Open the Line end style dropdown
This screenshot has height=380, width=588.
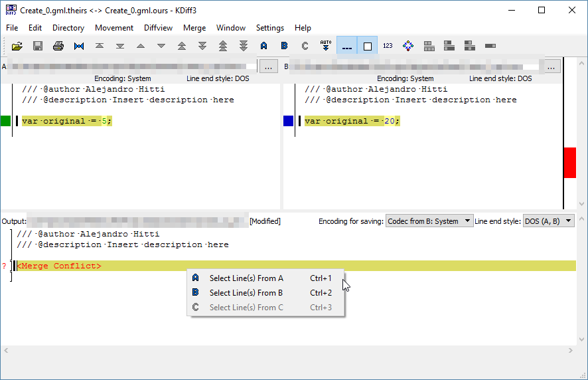click(x=548, y=221)
